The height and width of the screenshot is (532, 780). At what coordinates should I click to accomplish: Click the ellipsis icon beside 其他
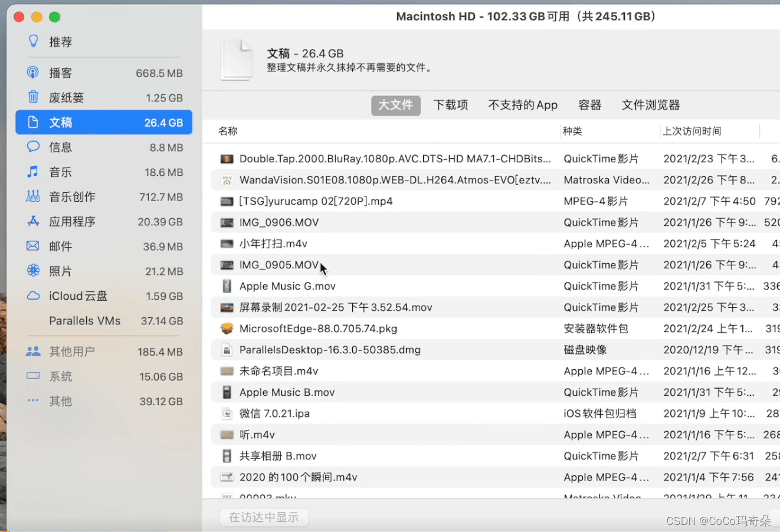(x=33, y=400)
